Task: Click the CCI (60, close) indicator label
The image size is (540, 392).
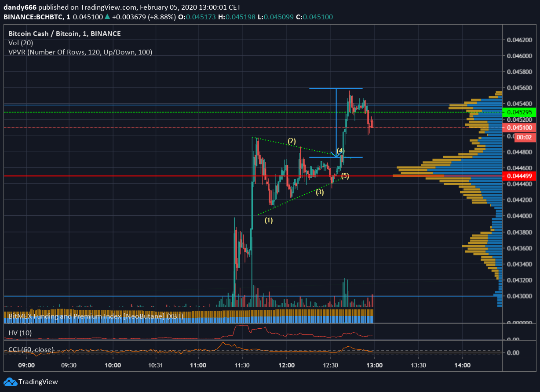Action: point(31,350)
